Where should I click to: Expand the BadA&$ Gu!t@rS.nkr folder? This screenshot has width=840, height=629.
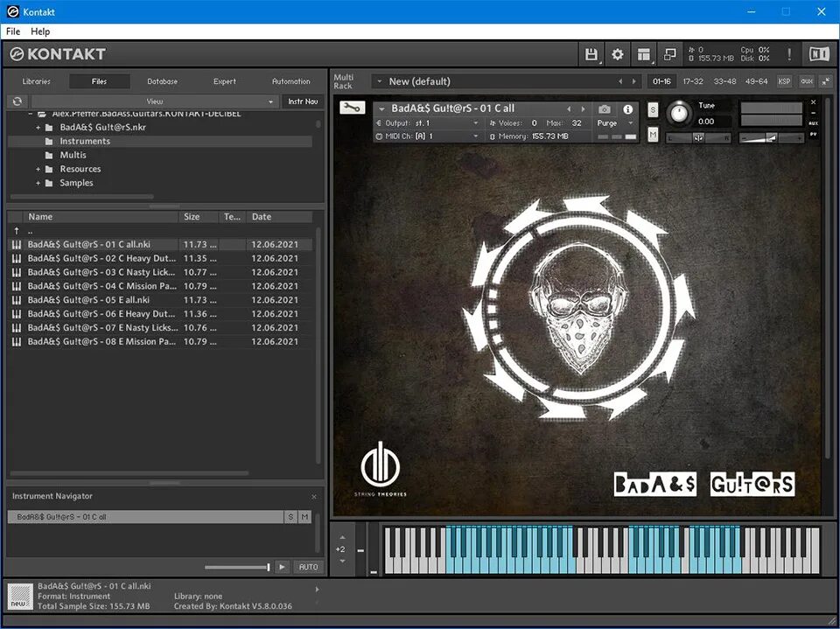point(38,128)
